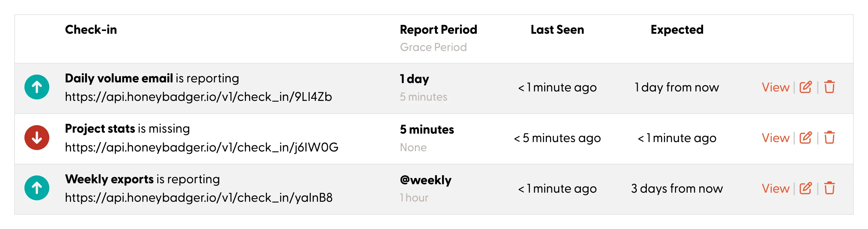868x229 pixels.
Task: Click View next to Project stats
Action: (776, 138)
